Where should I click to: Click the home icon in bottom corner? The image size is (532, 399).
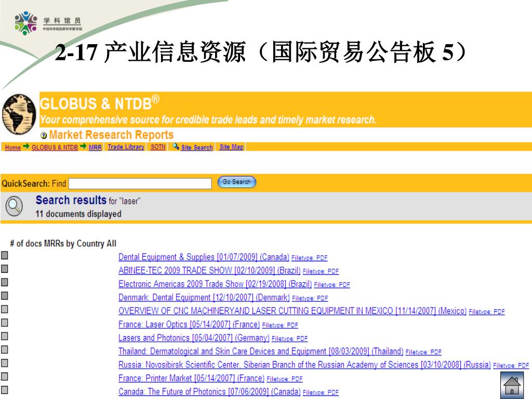[x=512, y=385]
